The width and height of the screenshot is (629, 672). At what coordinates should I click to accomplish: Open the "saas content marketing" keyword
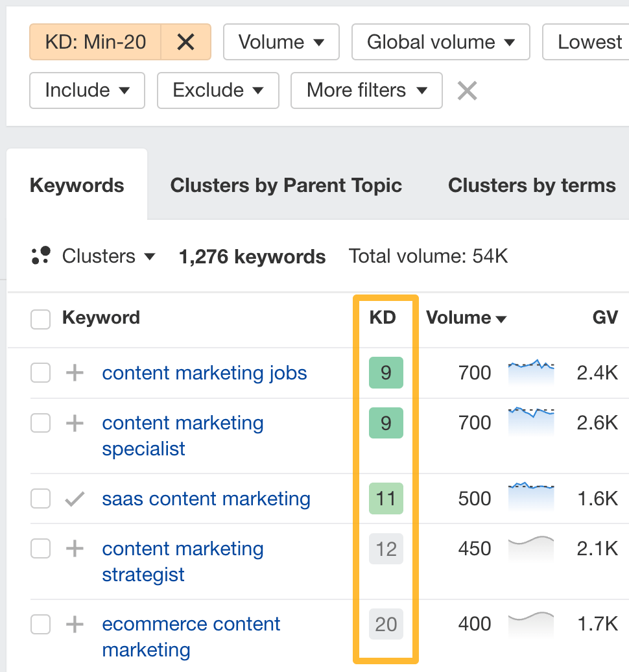coord(206,499)
